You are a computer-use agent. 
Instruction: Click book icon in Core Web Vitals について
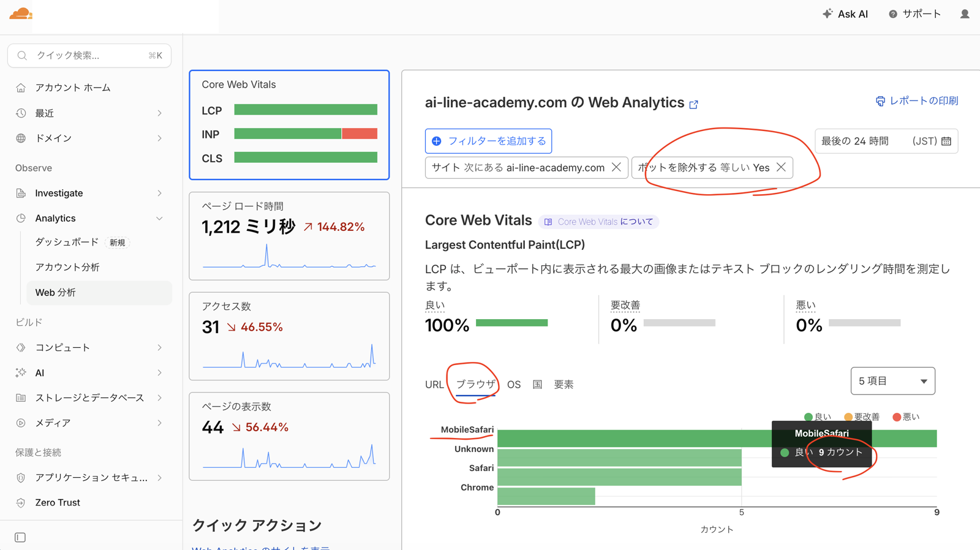[x=548, y=222]
